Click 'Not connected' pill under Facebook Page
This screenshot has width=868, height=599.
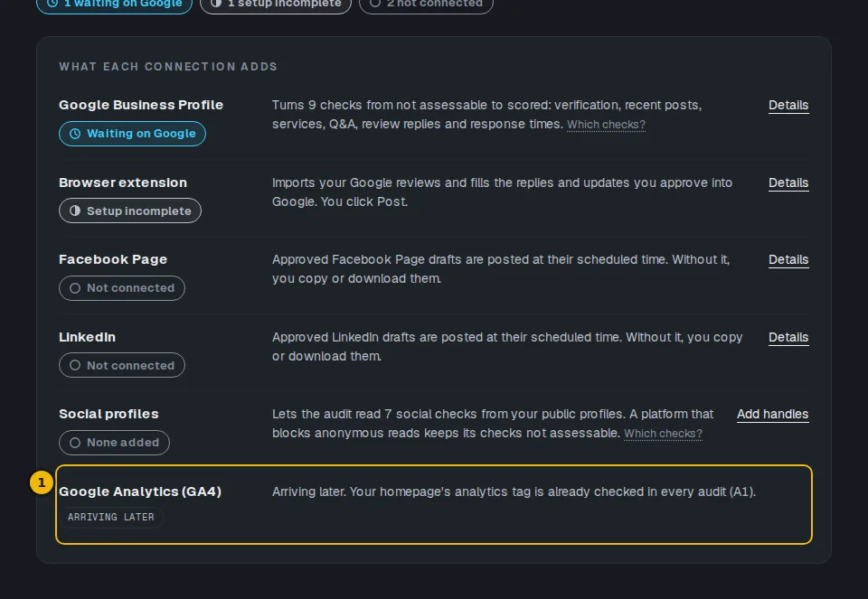pos(122,288)
